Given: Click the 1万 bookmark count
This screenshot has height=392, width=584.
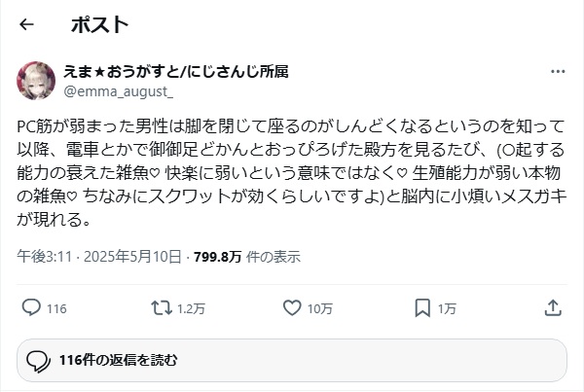Looking at the screenshot, I should (x=447, y=309).
